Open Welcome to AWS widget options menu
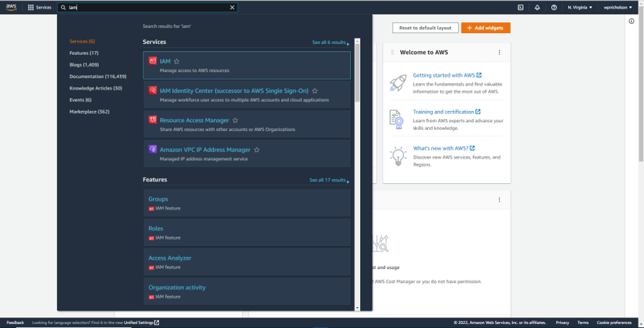Image resolution: width=644 pixels, height=328 pixels. point(499,53)
